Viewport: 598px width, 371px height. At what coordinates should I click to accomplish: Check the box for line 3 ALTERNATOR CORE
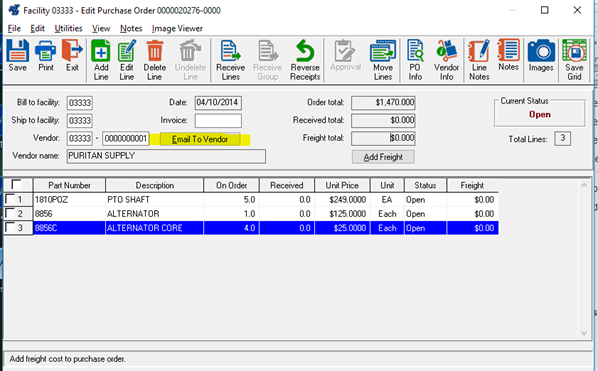9,227
